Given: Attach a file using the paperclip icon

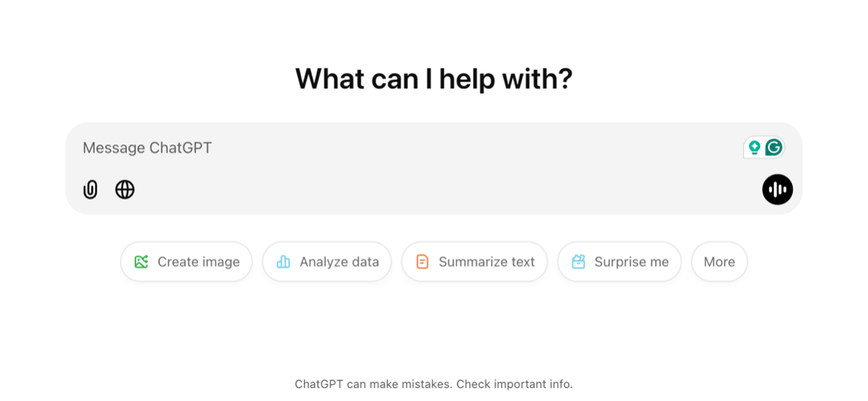Looking at the screenshot, I should point(90,190).
